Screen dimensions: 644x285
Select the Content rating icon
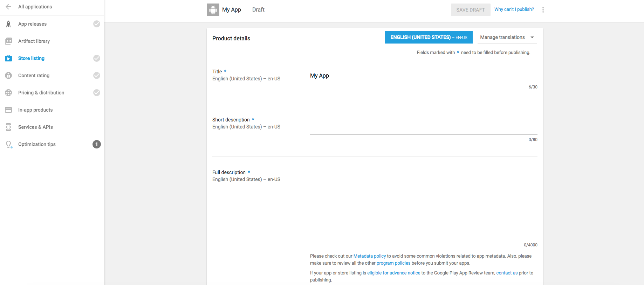pyautogui.click(x=8, y=75)
